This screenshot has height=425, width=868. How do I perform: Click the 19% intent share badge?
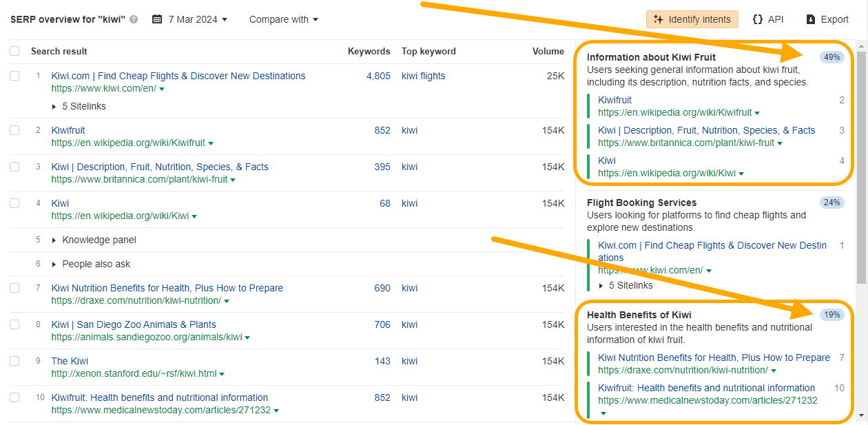pos(831,315)
